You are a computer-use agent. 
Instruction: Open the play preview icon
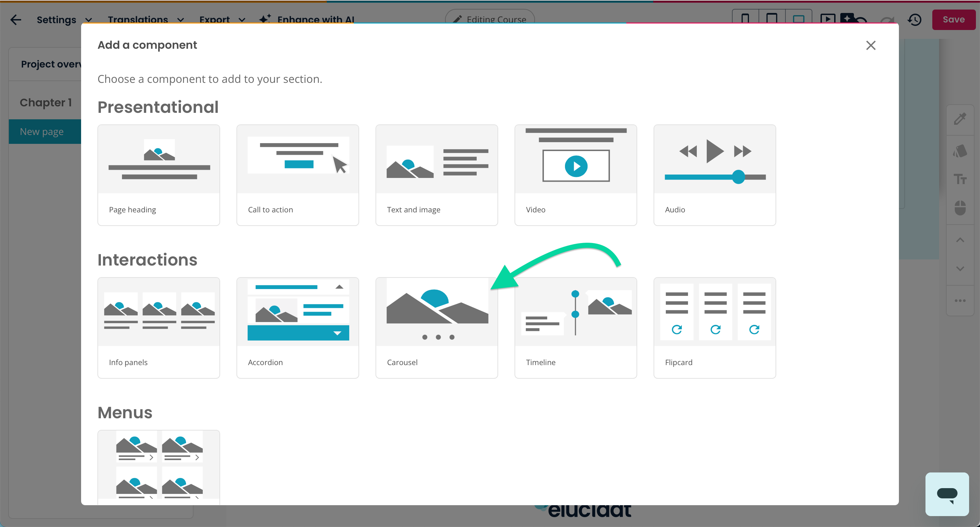(x=827, y=19)
